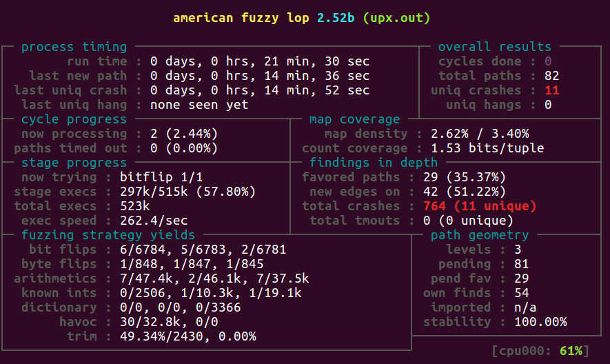Click the last uniq crash value '14 min, 52 sec'

tap(316, 90)
